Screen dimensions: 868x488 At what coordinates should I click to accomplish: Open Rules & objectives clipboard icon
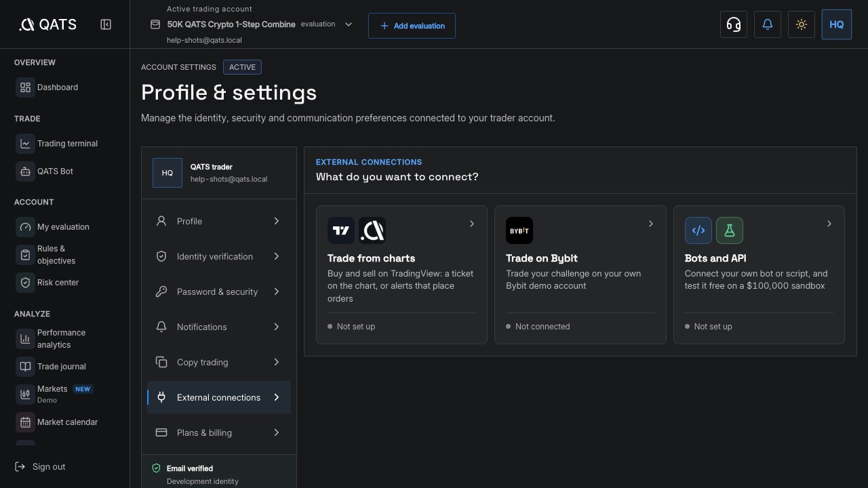[x=25, y=255]
